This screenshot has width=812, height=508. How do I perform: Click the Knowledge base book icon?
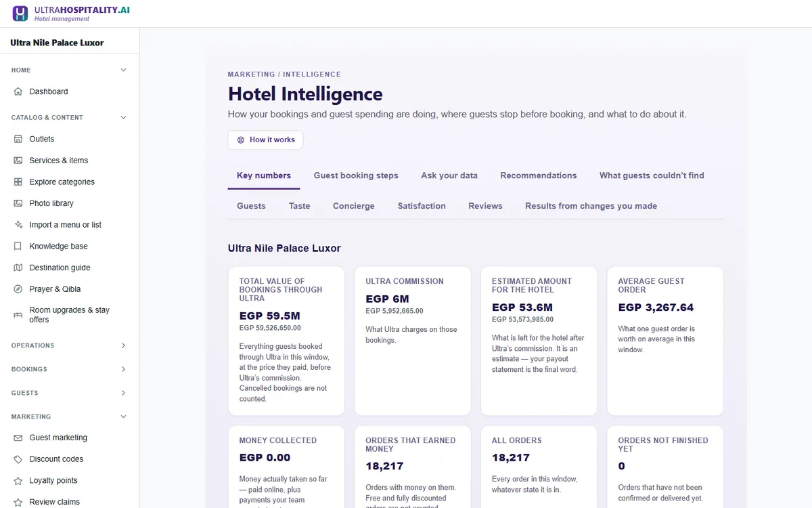tap(18, 246)
